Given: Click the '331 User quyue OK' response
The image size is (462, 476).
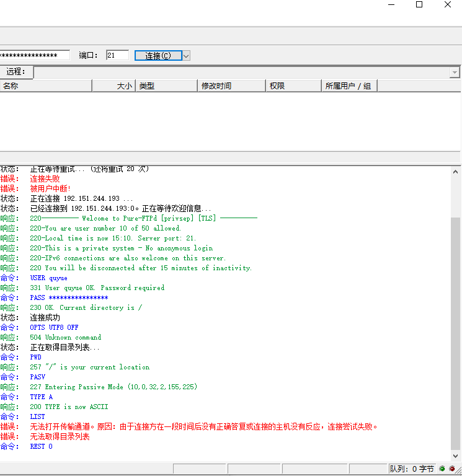Looking at the screenshot, I should point(97,288).
